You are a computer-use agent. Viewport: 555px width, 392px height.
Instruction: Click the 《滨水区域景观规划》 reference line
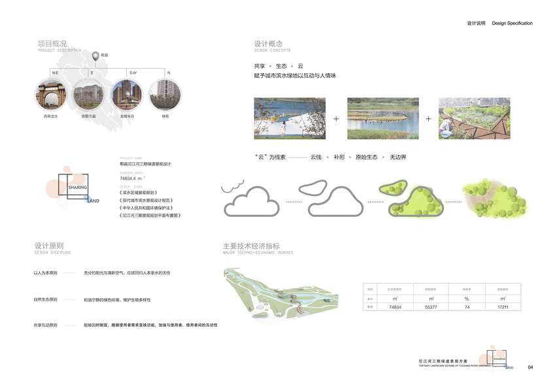[x=138, y=193]
